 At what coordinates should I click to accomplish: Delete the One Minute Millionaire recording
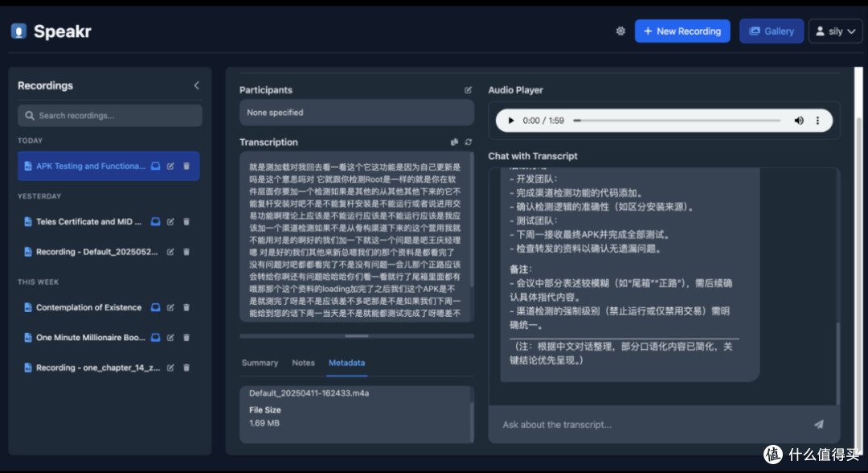click(186, 337)
